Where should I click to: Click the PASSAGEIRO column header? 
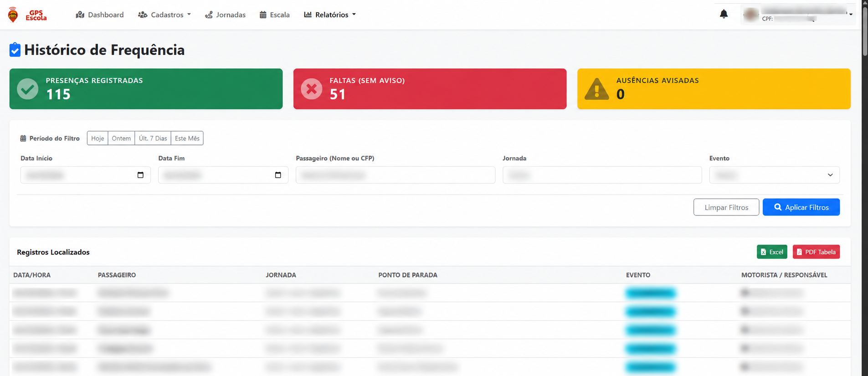tap(117, 275)
